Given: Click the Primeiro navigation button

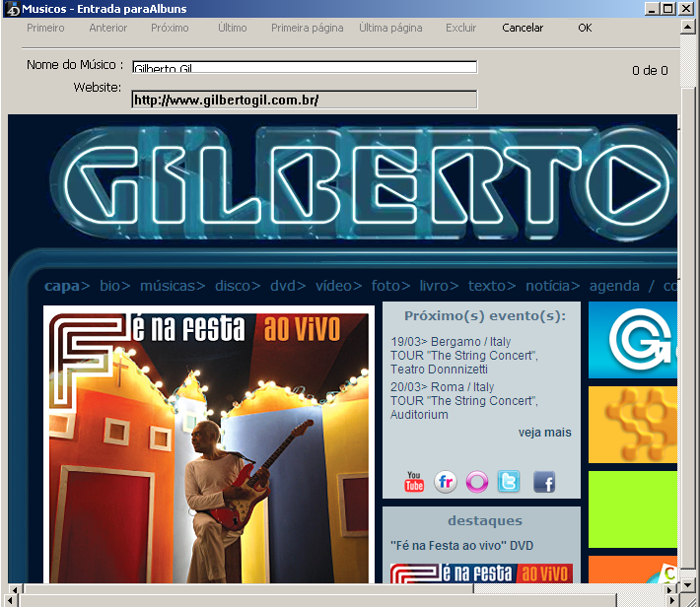Looking at the screenshot, I should point(45,28).
